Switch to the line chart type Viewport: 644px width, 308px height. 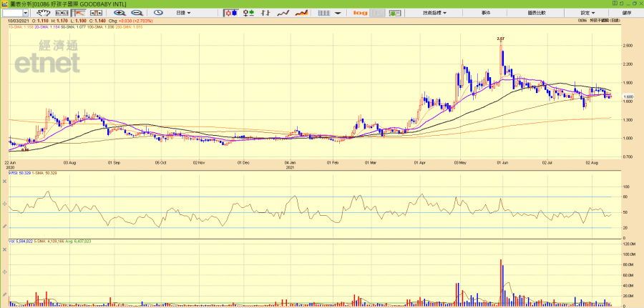283,13
